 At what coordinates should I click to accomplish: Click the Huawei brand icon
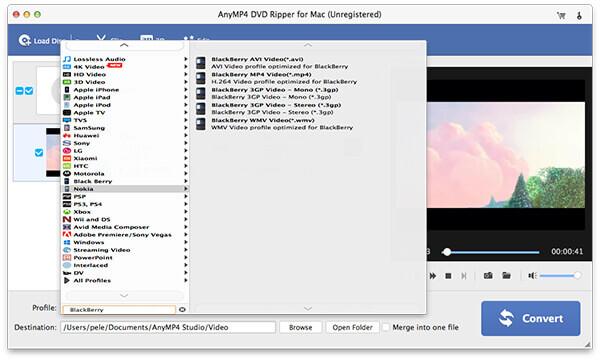pos(67,135)
